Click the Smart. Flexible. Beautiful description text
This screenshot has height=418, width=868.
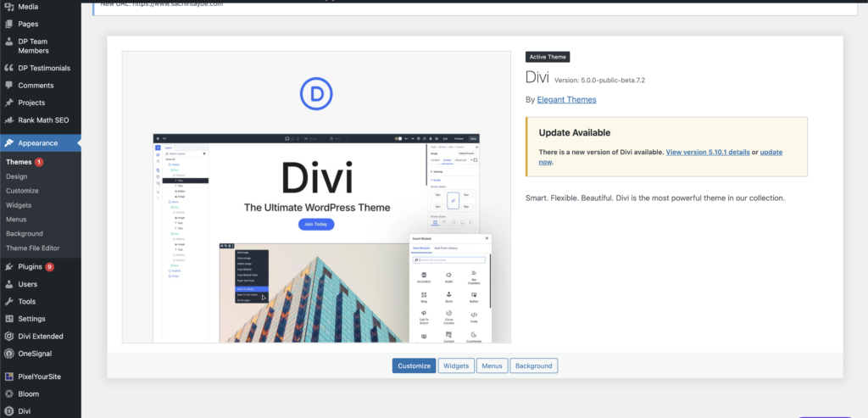(655, 198)
